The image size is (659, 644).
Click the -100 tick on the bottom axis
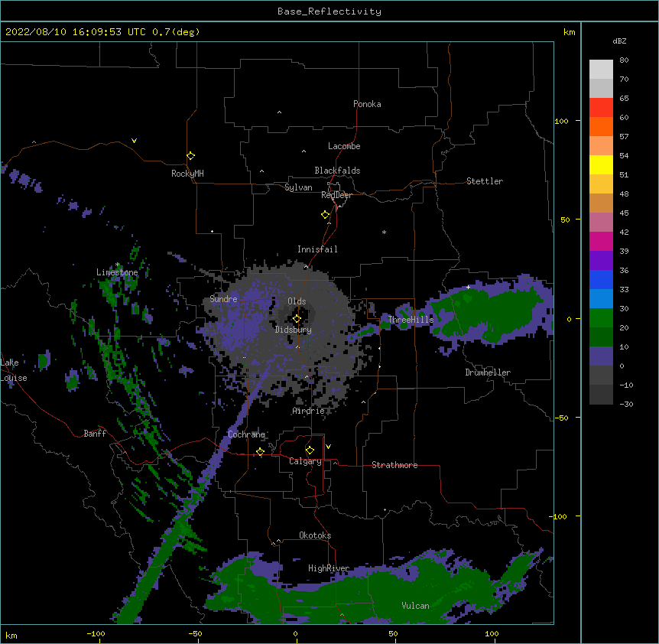point(96,634)
